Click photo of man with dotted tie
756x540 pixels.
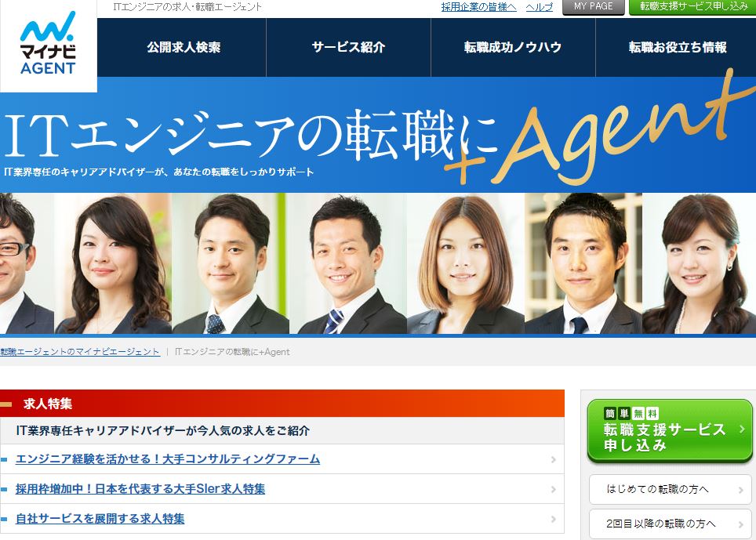coord(231,263)
